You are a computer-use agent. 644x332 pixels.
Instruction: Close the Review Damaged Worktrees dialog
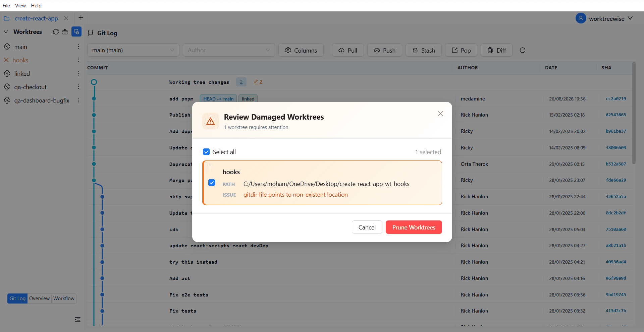440,114
